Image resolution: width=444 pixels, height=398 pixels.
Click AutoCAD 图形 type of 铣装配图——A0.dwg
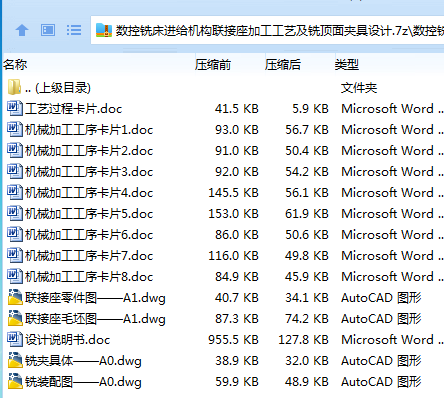point(381,382)
